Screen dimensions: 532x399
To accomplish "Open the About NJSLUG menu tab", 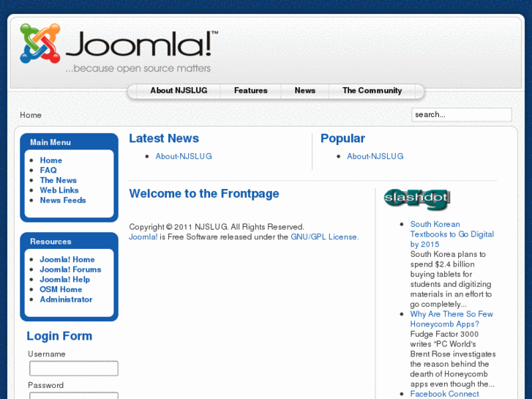I will (179, 91).
